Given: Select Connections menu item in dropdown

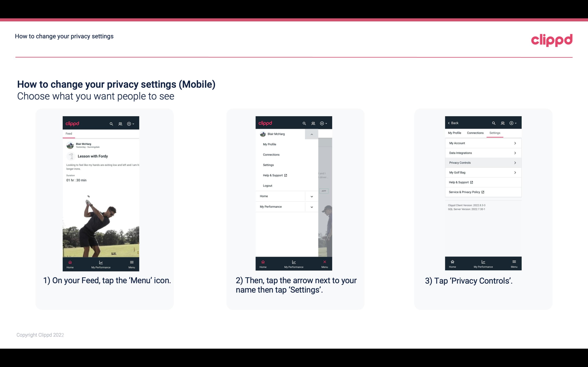Looking at the screenshot, I should click(271, 154).
